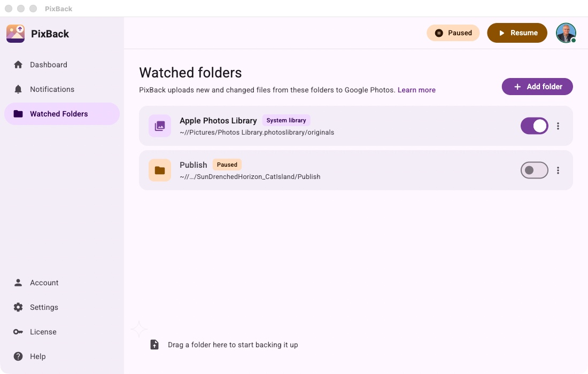Click the Paused badge next to Publish
Viewport: 588px width, 374px height.
227,165
